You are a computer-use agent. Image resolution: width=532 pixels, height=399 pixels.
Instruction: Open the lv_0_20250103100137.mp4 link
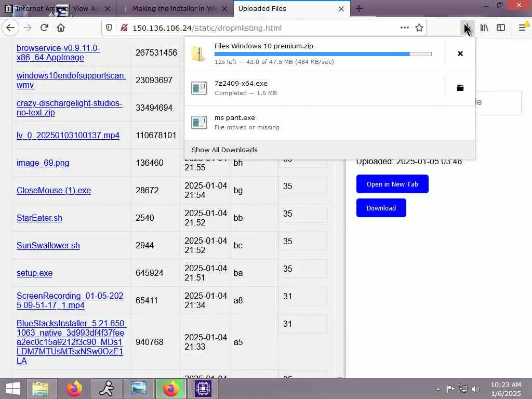tap(68, 136)
